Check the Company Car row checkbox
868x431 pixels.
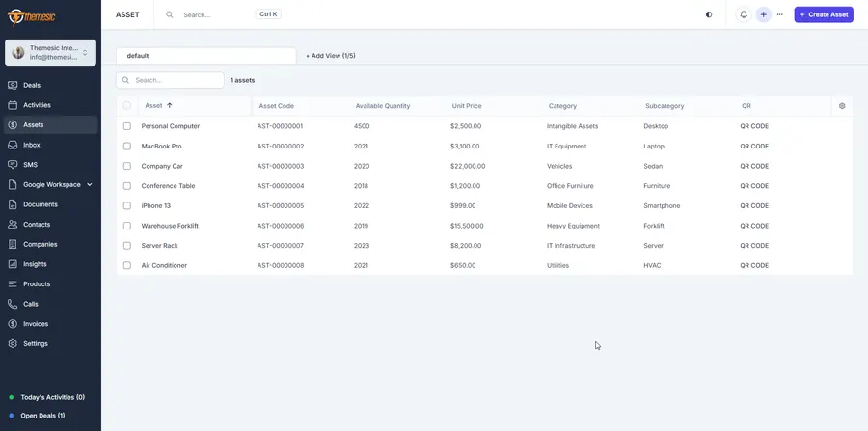[x=127, y=166]
